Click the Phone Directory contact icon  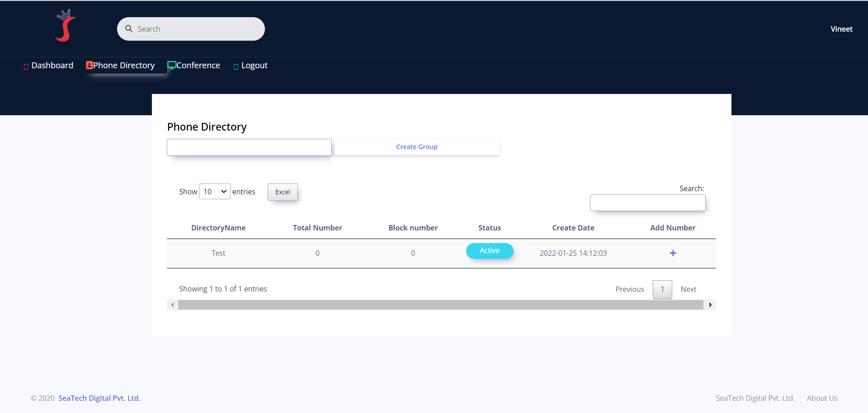point(90,66)
